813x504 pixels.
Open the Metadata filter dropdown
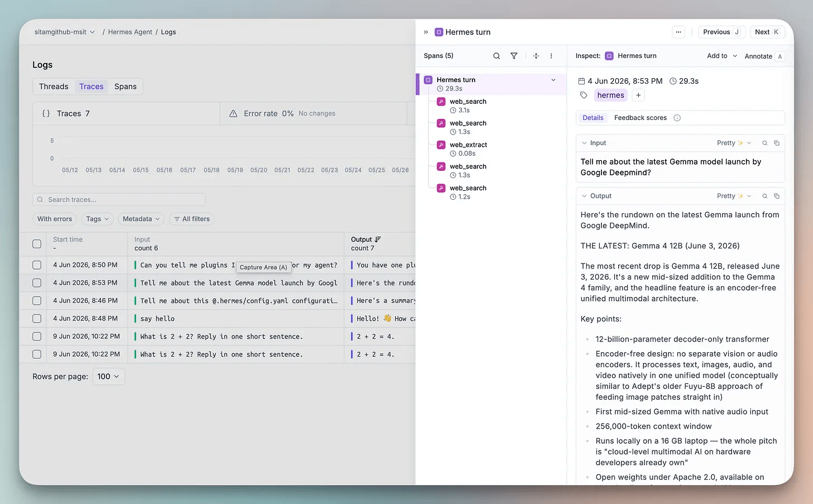tap(141, 219)
